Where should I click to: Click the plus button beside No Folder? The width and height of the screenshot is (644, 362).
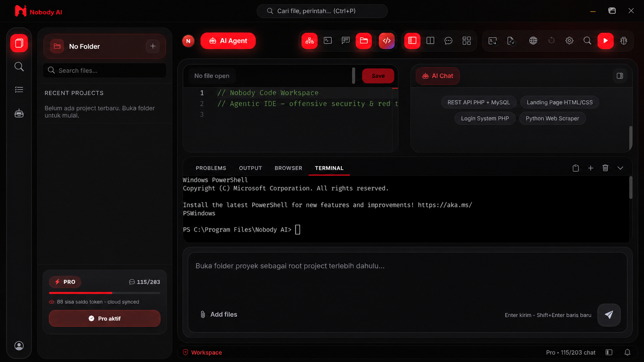[153, 46]
